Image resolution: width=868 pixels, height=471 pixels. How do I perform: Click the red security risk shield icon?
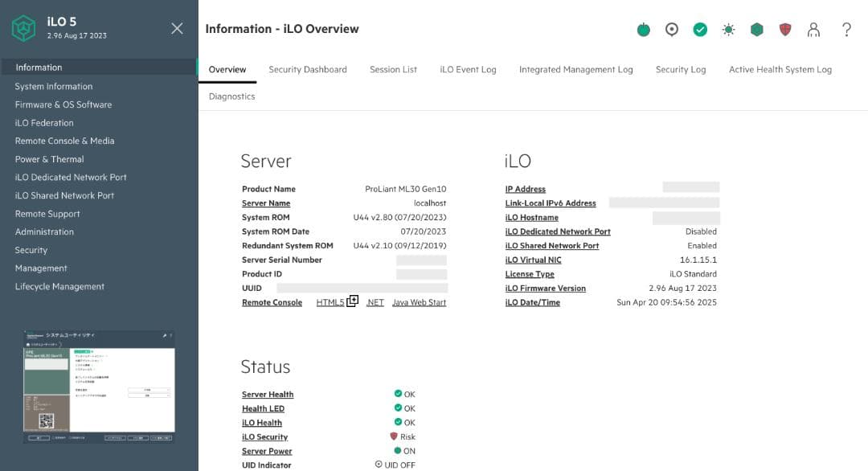(x=785, y=29)
